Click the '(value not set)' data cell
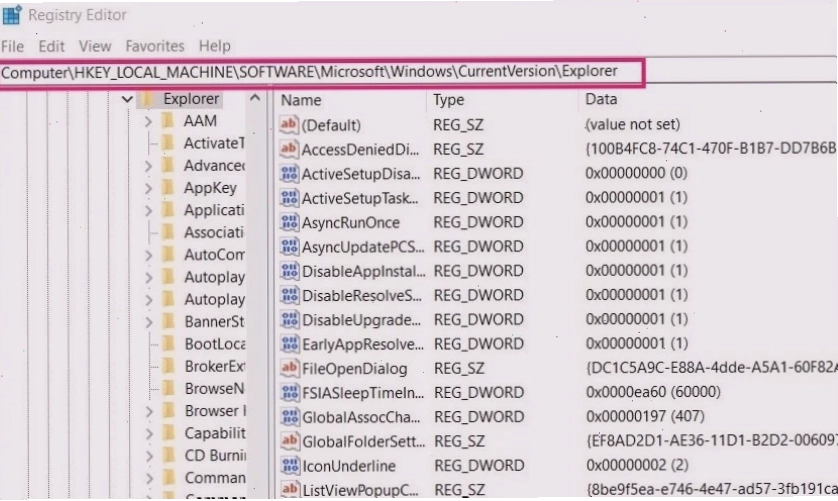This screenshot has height=501, width=838. point(633,125)
